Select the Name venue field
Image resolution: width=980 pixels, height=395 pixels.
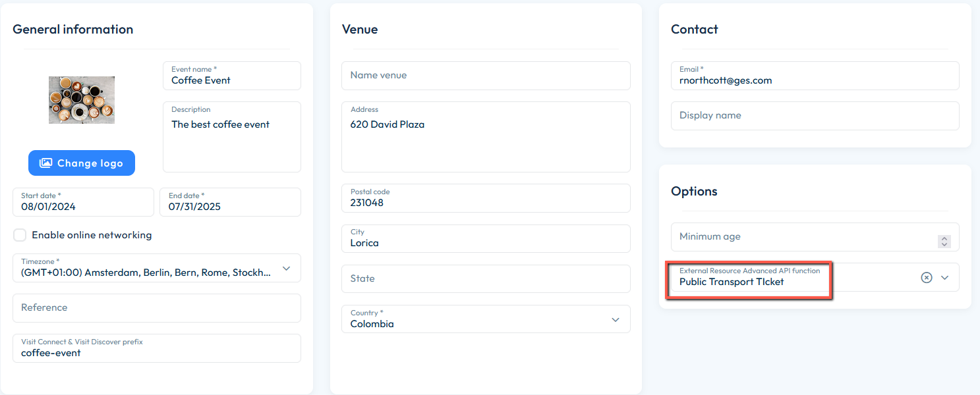pos(485,76)
